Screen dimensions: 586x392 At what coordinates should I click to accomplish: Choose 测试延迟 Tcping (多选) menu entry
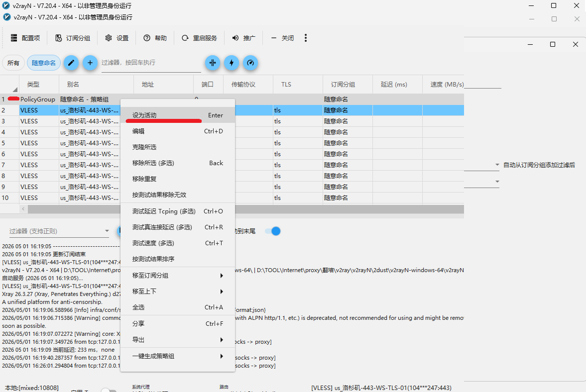(178, 211)
